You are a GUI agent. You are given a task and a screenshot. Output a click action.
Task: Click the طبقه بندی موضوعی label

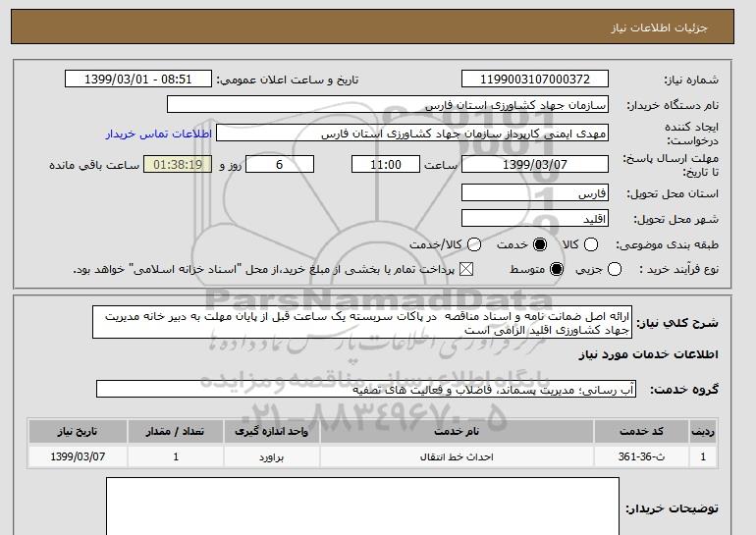click(667, 244)
